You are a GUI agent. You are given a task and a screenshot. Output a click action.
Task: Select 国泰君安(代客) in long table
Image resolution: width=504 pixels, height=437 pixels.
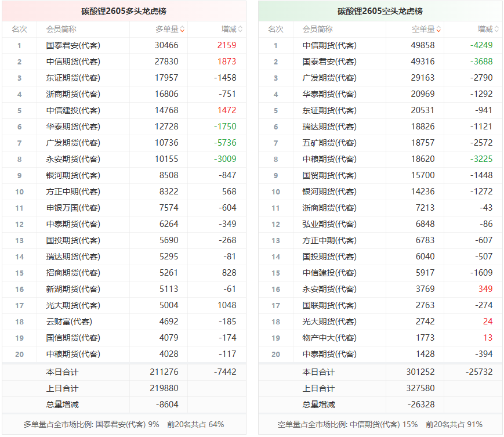click(x=73, y=45)
